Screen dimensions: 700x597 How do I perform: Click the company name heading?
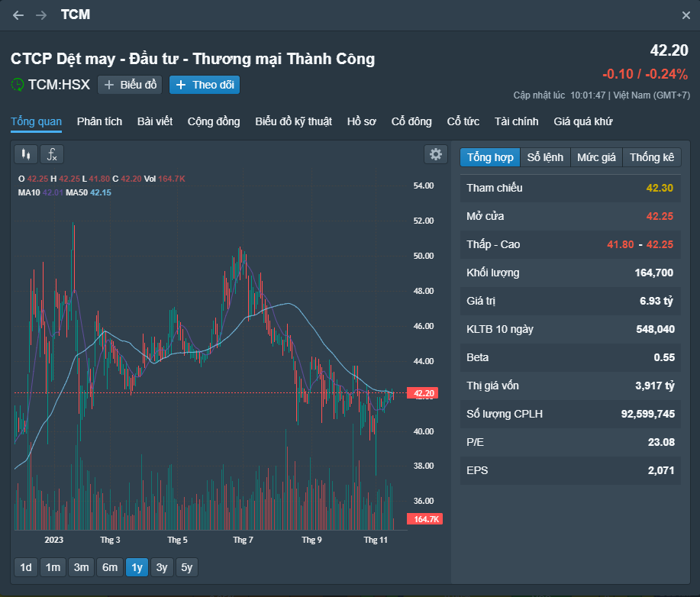click(x=193, y=59)
